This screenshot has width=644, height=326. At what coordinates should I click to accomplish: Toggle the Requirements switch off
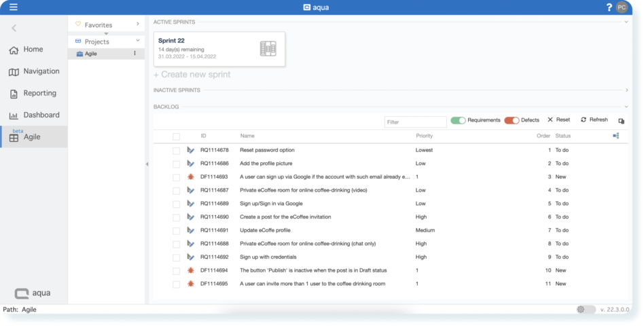point(459,120)
